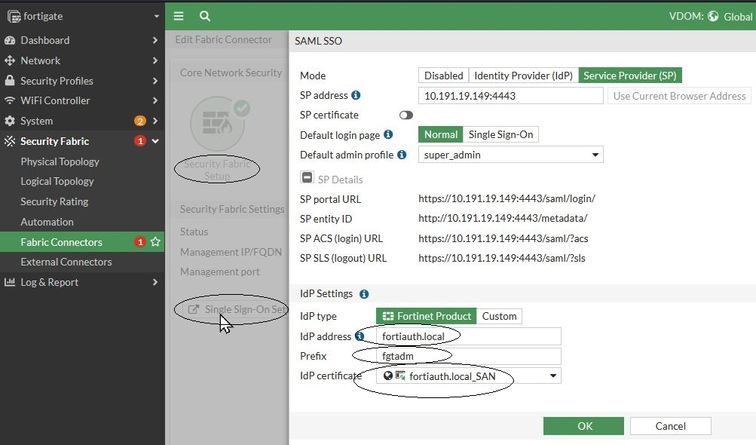
Task: Click the Security Profiles lock icon
Action: point(10,81)
